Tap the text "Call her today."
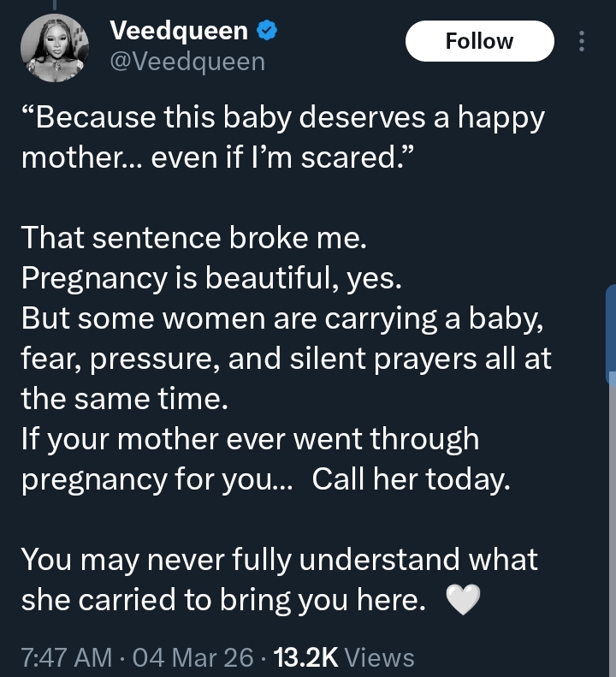 (x=411, y=479)
